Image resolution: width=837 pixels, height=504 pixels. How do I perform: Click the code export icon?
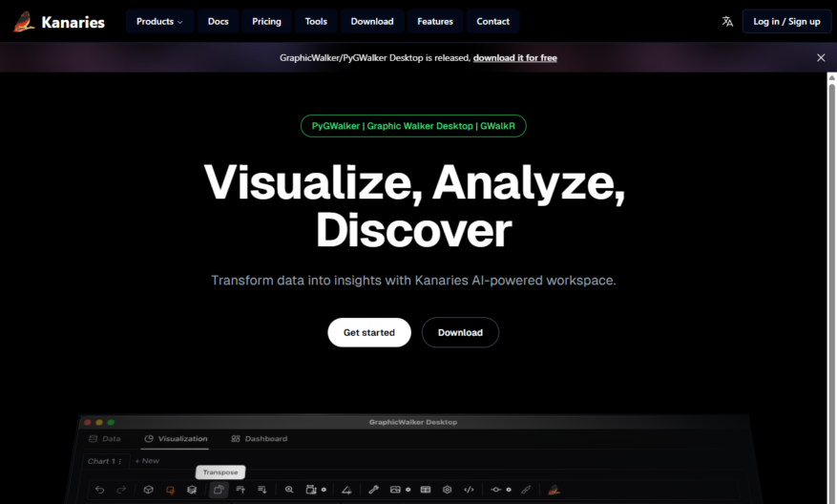tap(469, 490)
